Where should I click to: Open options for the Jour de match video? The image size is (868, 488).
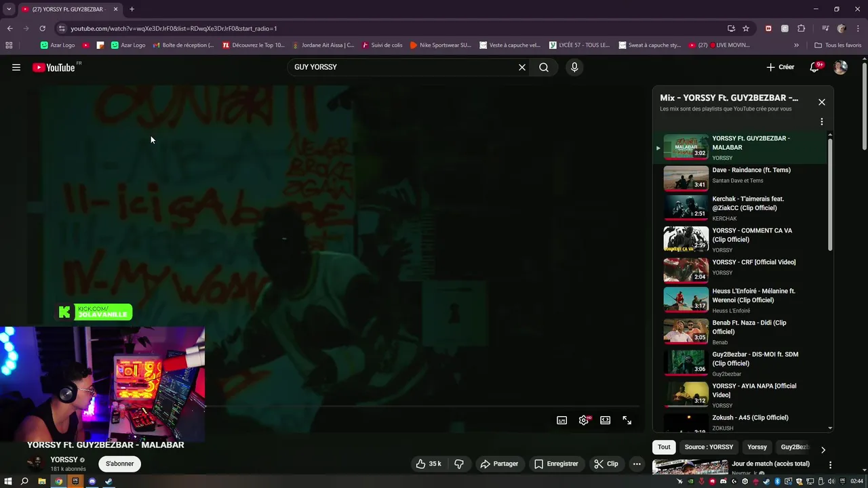click(x=830, y=465)
